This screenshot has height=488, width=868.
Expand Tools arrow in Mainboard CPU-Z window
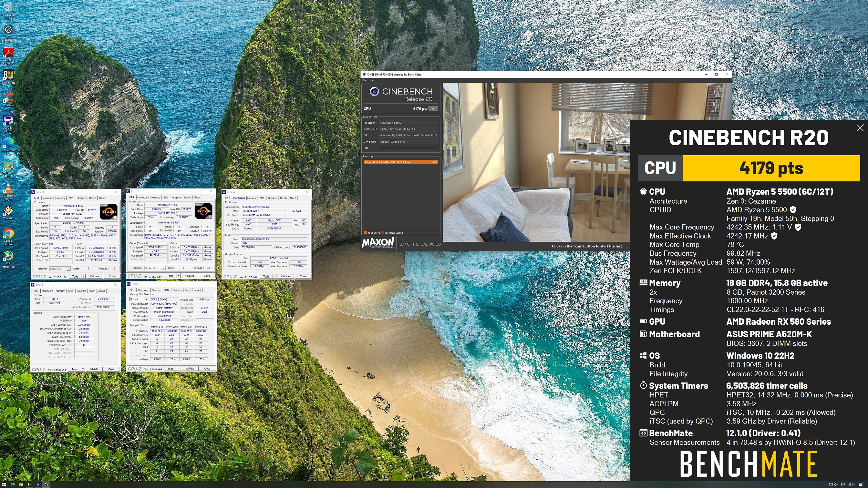(x=274, y=277)
